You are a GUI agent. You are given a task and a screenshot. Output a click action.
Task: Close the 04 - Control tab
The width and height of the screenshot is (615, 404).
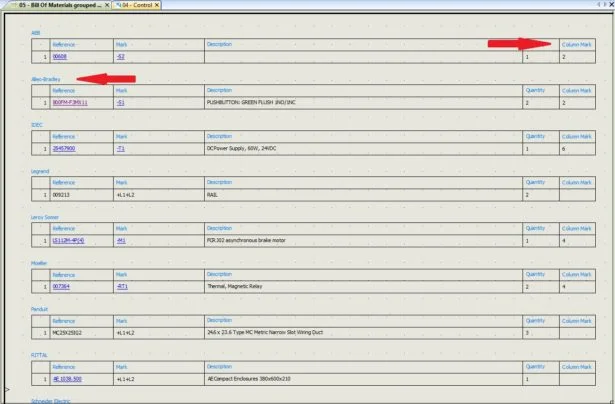click(x=157, y=5)
